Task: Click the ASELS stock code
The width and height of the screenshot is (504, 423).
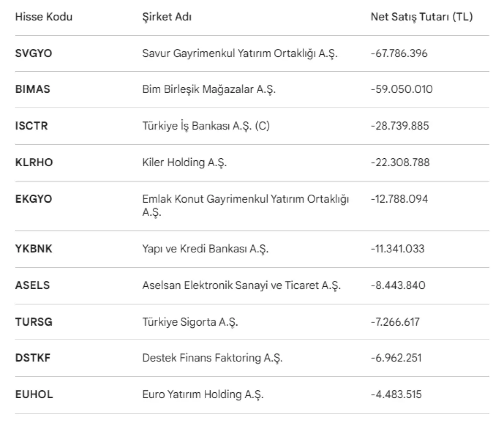Action: (32, 286)
